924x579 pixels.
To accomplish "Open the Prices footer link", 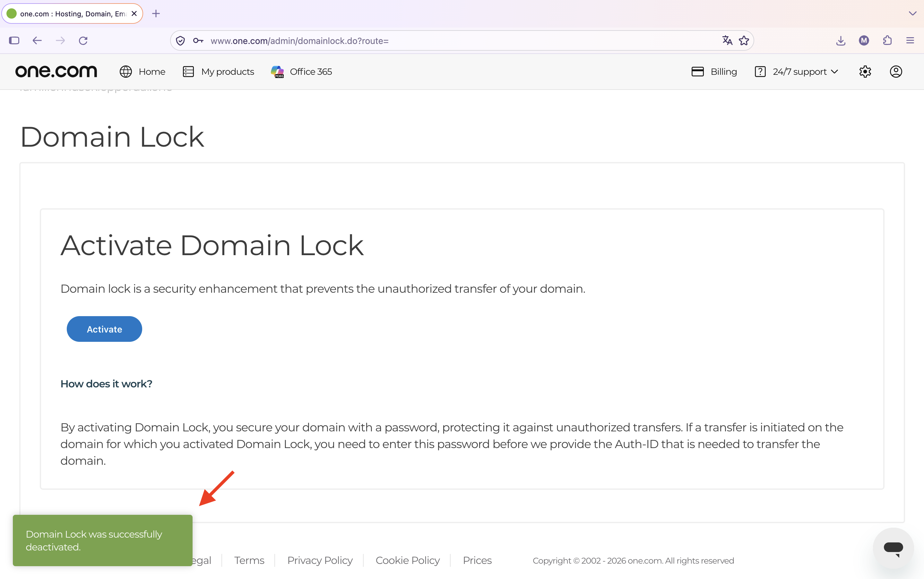I will 477,560.
